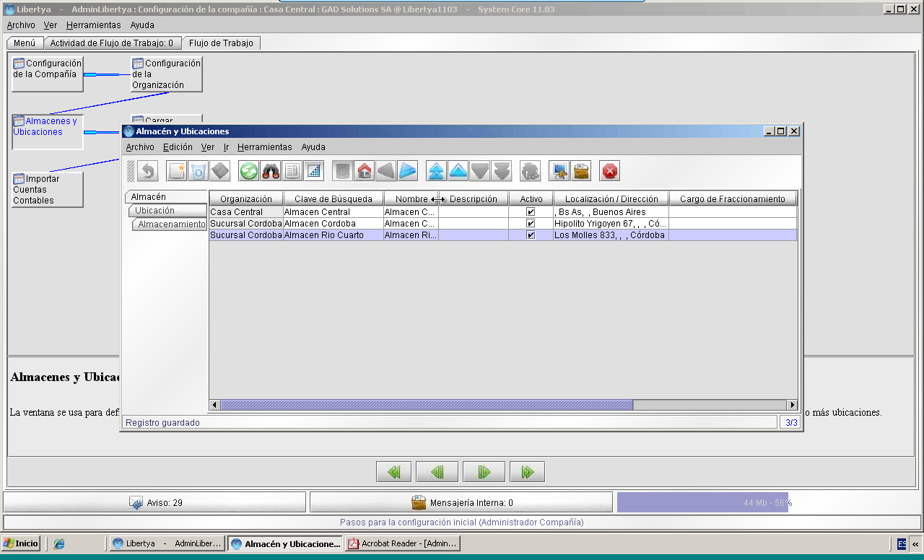
Task: Click the blue right arrow detail icon
Action: pos(408,171)
